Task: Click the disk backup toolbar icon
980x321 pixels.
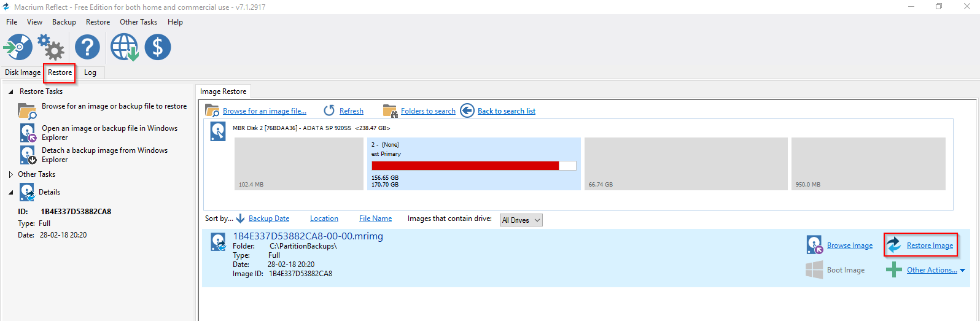Action: [x=18, y=47]
